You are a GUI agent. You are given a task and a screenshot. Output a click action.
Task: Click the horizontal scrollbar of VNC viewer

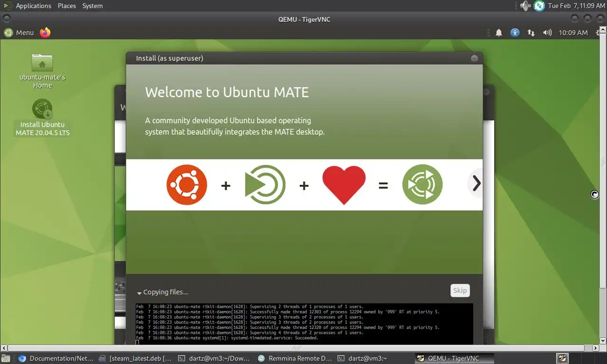click(x=296, y=348)
